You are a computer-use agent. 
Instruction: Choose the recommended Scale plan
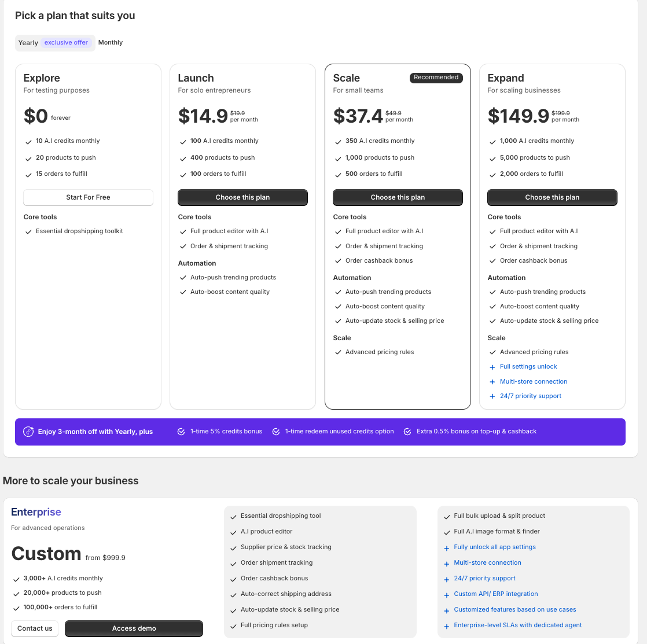398,197
